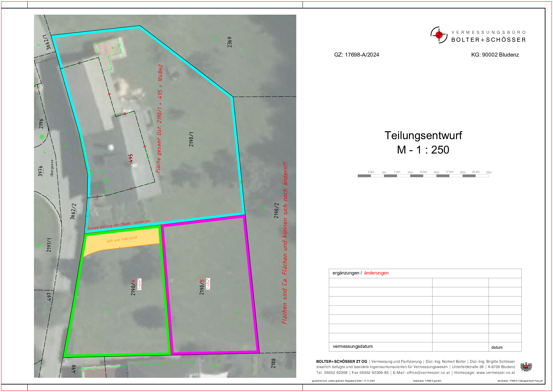Click Dateiname: 17698-A.geodb3 text
553x392 pixels.
427,381
